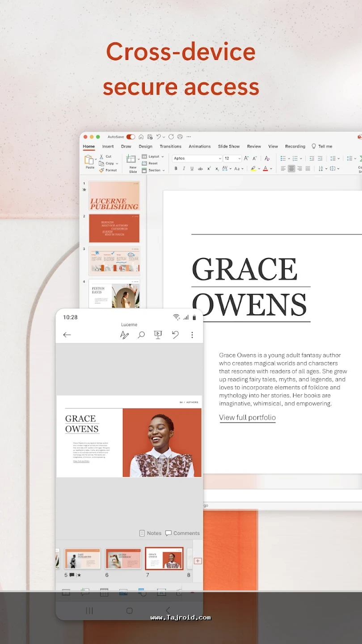362x644 pixels.
Task: Open the font size 12 dropdown
Action: pos(240,158)
